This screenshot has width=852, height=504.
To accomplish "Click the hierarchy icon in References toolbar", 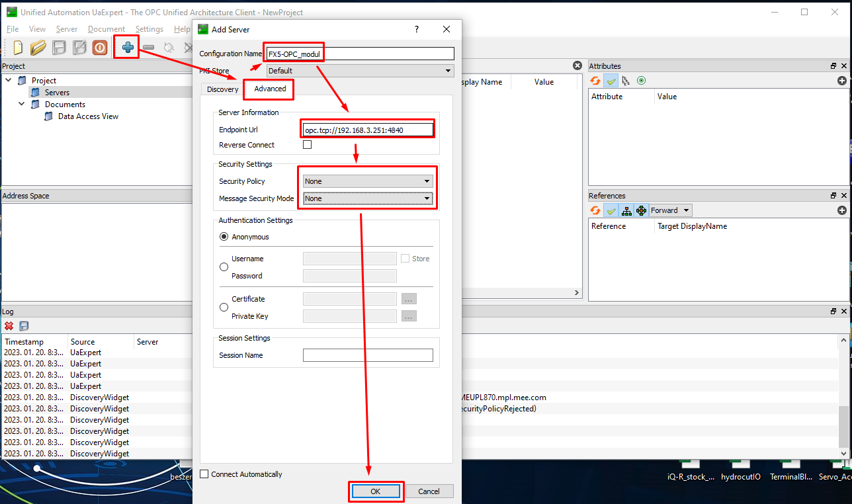I will pos(626,210).
